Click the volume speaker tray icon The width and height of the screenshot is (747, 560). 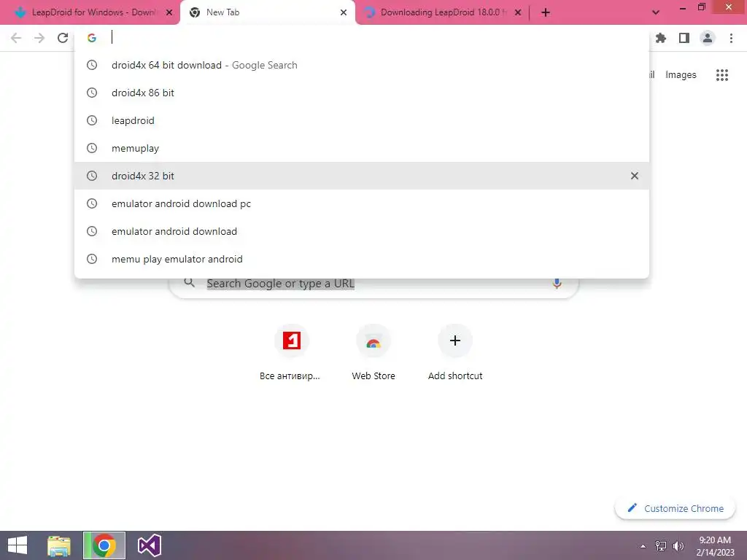[678, 546]
